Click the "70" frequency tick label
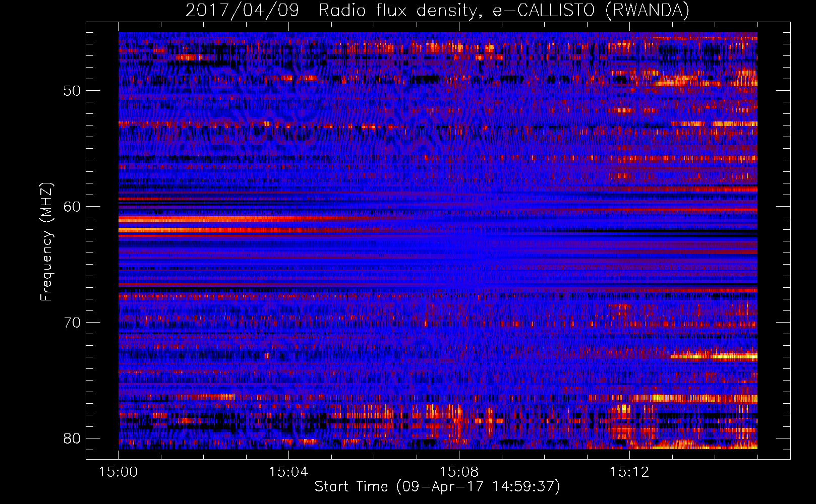This screenshot has height=504, width=816. (72, 323)
